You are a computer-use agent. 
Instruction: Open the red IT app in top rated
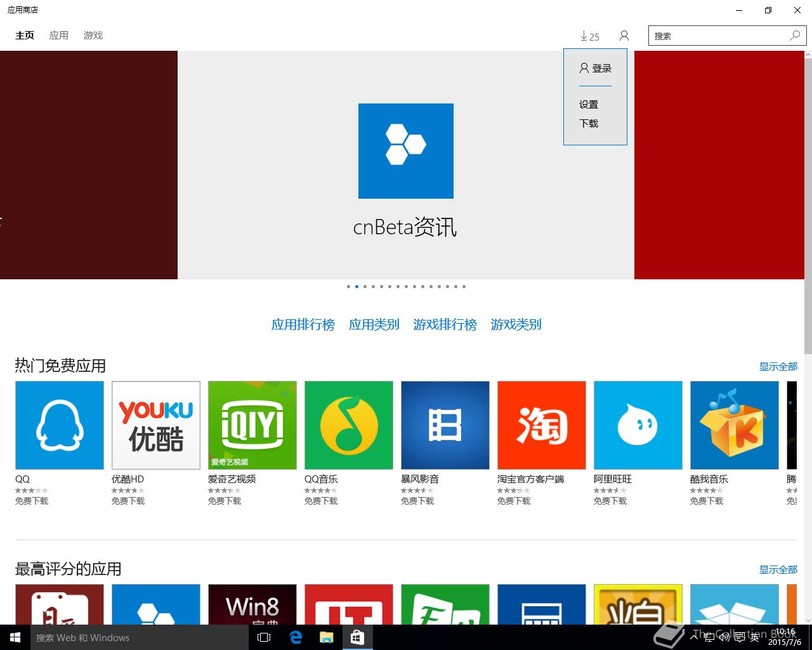[x=349, y=604]
